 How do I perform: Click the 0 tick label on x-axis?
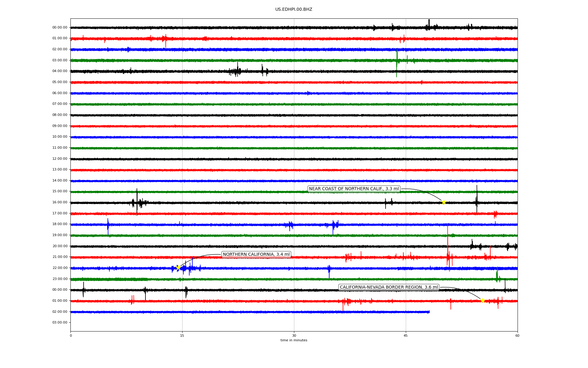(71, 335)
